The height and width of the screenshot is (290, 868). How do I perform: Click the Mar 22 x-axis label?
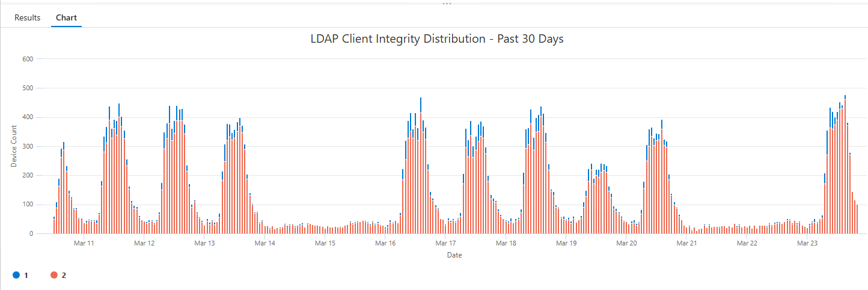[x=747, y=244]
